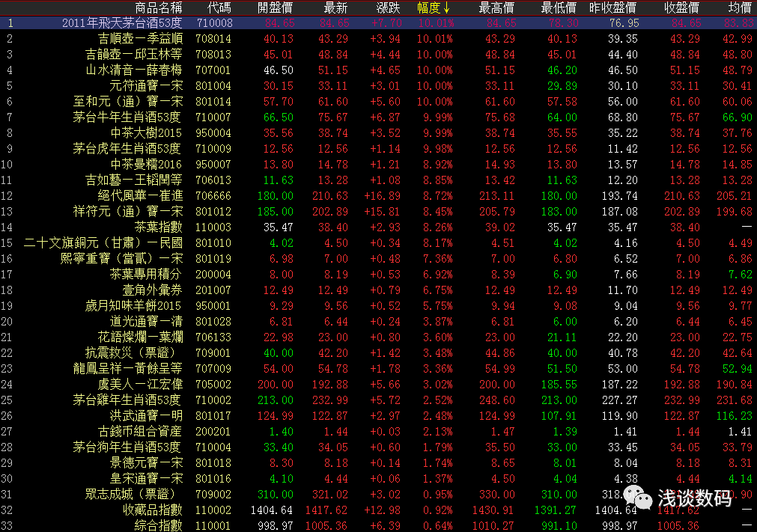Screen dimensions: 757x532
Task: Select row 壹角外彙券
Action: click(x=379, y=290)
